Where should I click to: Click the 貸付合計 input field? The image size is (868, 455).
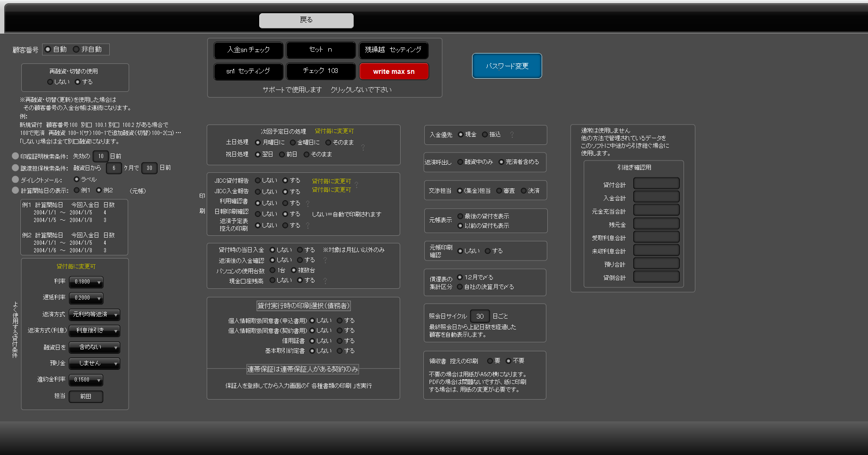pyautogui.click(x=656, y=183)
